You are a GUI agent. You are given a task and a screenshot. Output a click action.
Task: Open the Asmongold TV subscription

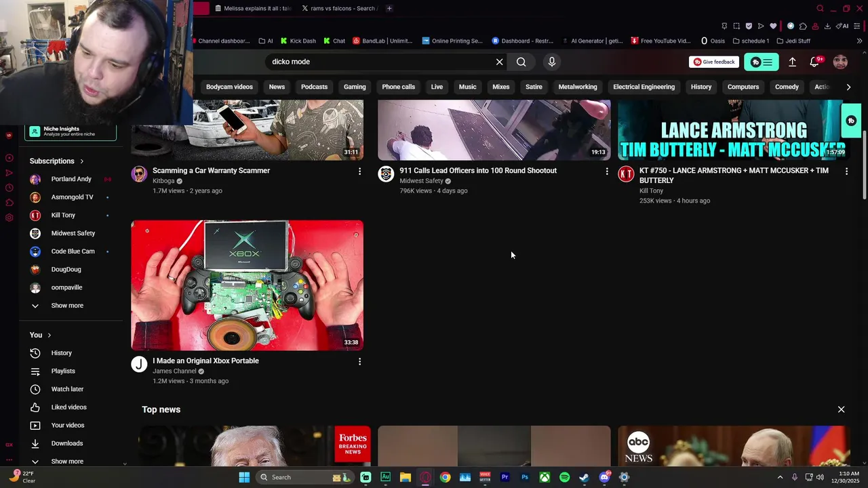(72, 197)
